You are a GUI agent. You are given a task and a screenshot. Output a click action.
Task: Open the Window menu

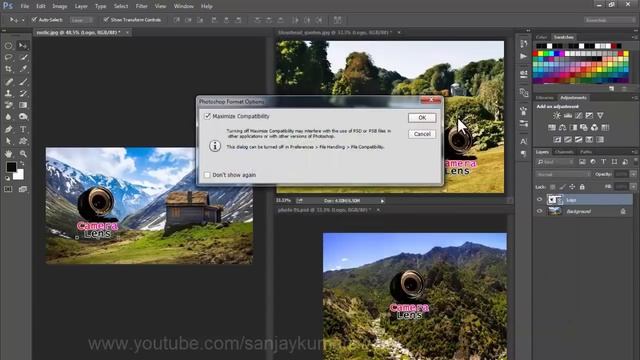pos(184,6)
